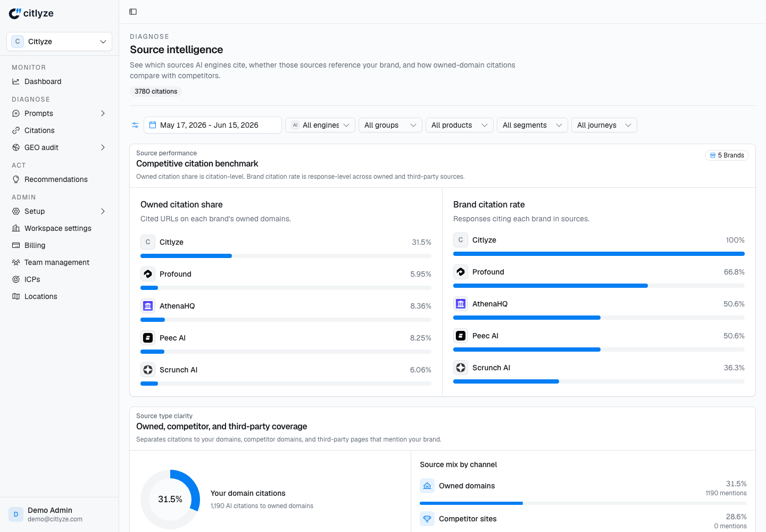This screenshot has width=766, height=532.
Task: Open the All engines dropdown
Action: (x=320, y=125)
